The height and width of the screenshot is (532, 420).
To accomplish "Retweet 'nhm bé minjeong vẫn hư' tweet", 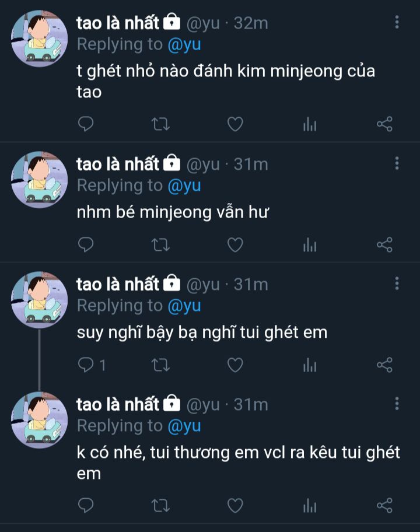I will (x=160, y=244).
